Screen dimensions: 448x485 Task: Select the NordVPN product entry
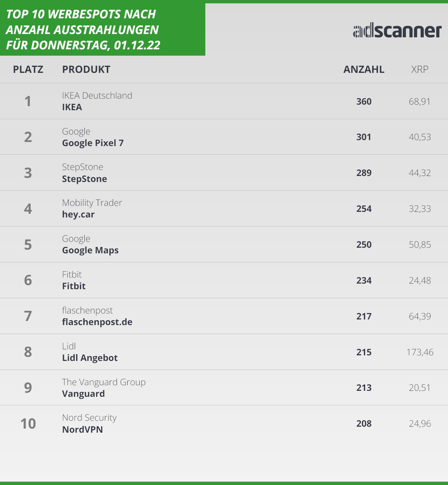coord(83,429)
